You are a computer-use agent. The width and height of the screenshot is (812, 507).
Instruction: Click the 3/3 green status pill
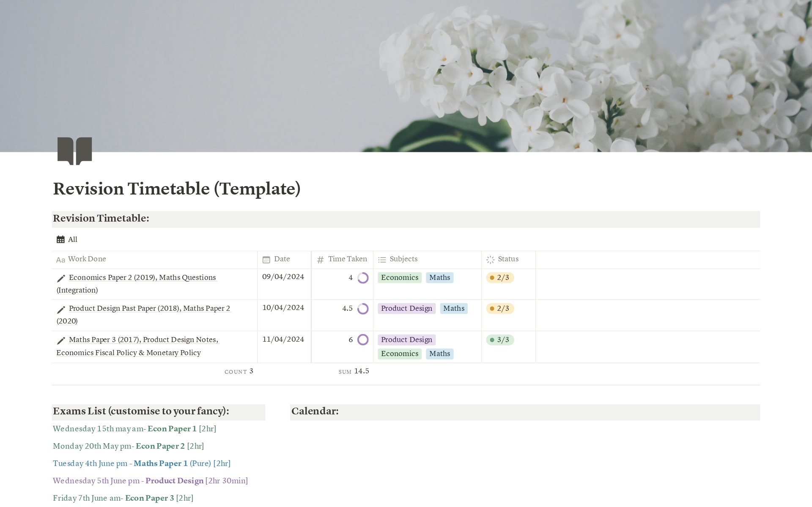[x=500, y=340]
